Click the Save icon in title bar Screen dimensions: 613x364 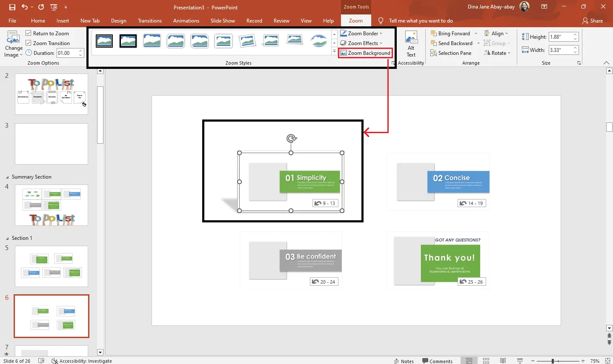(12, 7)
